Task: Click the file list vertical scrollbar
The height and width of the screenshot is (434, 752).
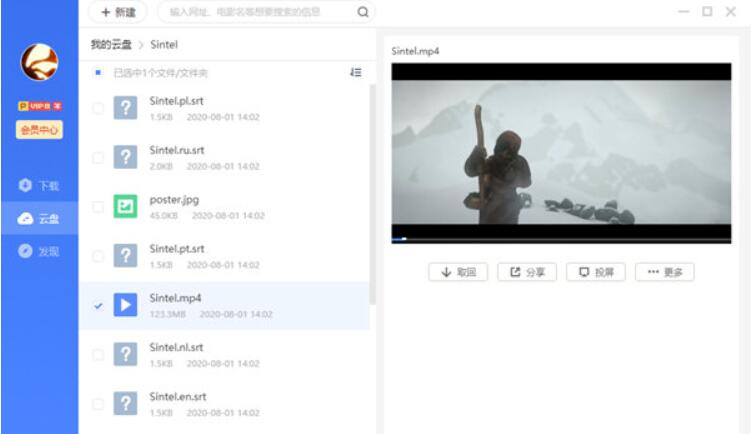Action: pos(372,194)
